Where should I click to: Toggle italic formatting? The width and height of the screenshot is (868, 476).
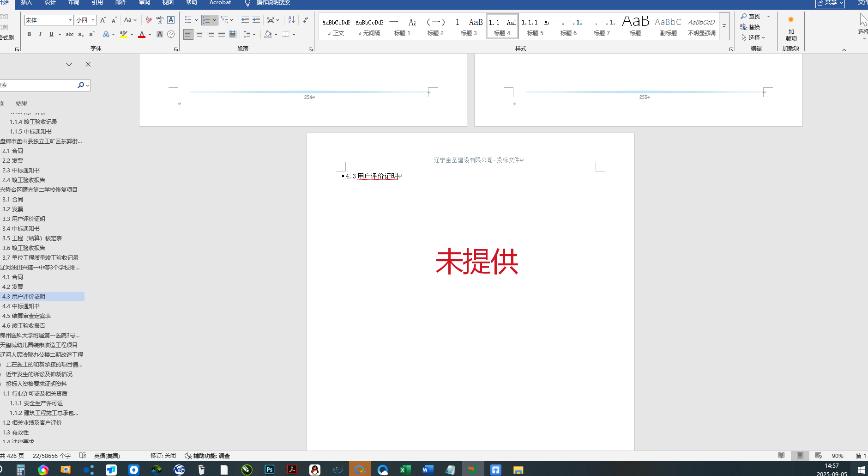click(40, 34)
